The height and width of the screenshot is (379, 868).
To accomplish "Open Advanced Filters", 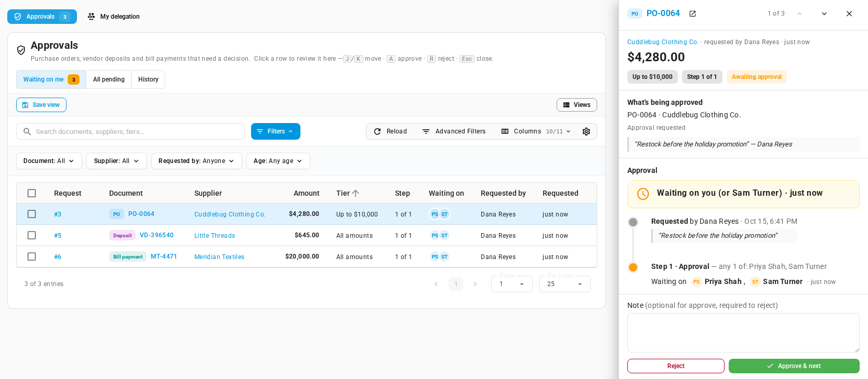I will [454, 131].
